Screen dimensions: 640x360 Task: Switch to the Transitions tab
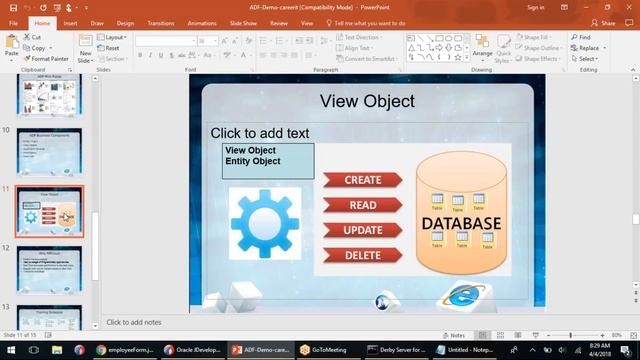pos(161,23)
